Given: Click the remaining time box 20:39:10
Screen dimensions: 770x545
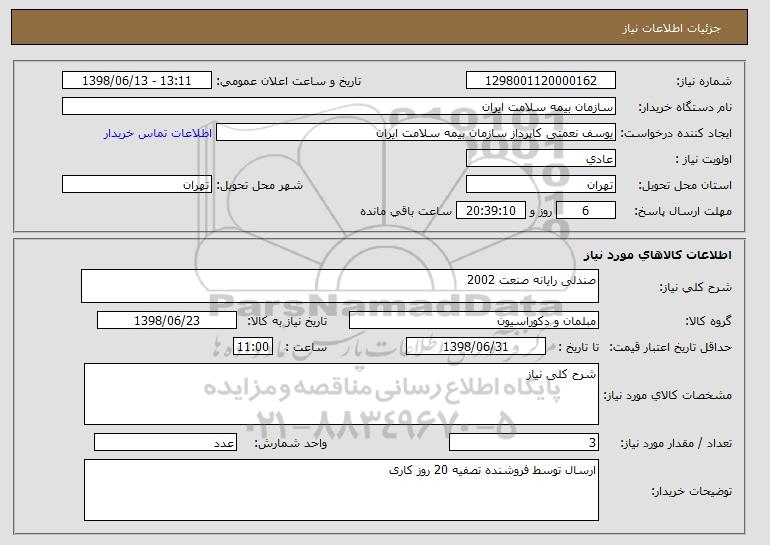Looking at the screenshot, I should (x=491, y=211).
